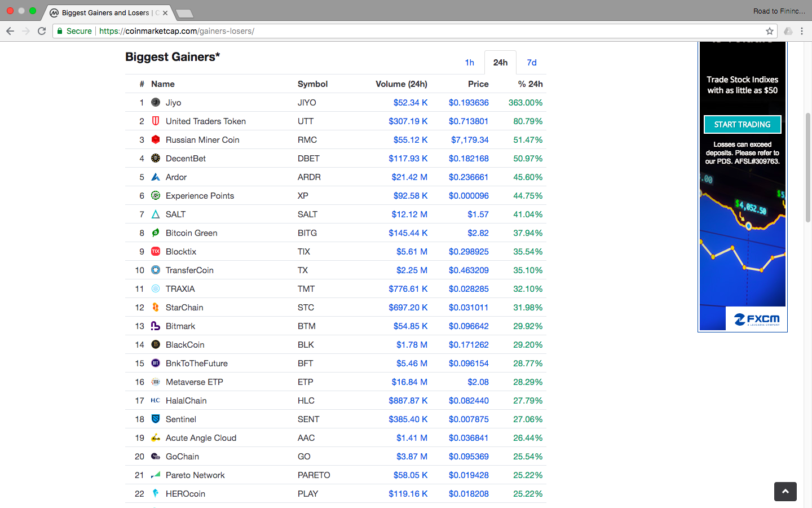The width and height of the screenshot is (812, 508).
Task: Click the JIYO symbol cell
Action: click(x=307, y=103)
